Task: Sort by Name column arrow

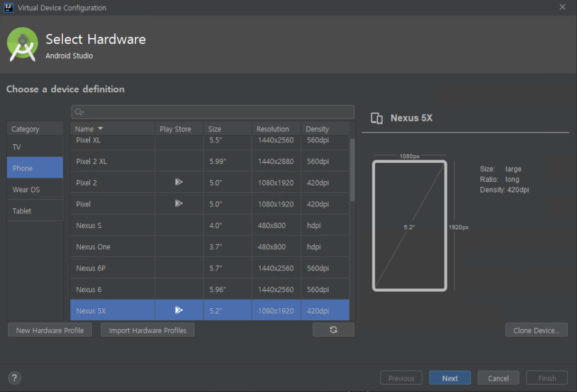Action: point(100,128)
